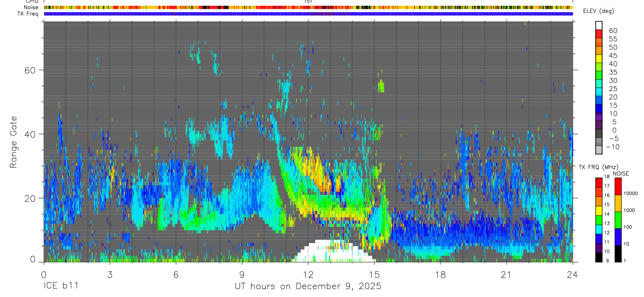
Task: Select the red top segment of TX FRQ bar
Action: click(x=599, y=182)
